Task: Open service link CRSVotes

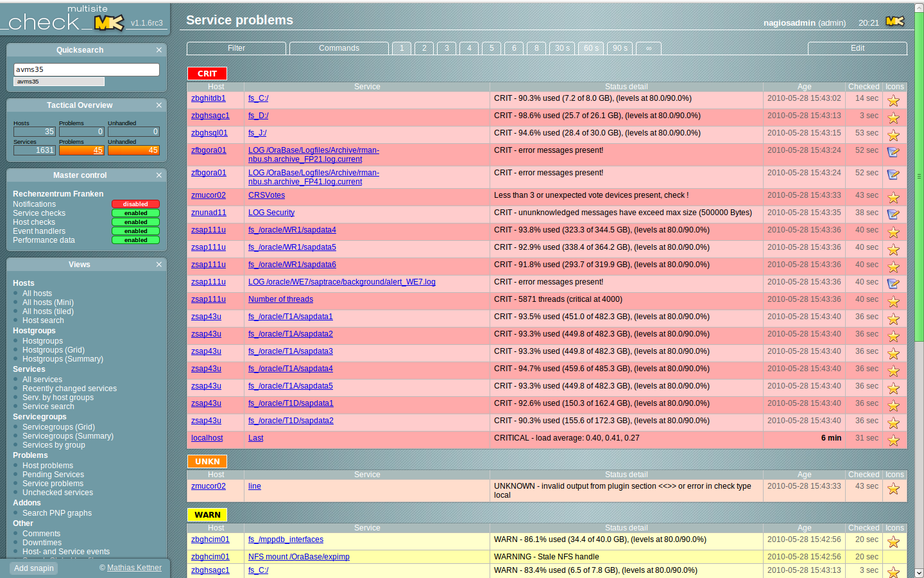Action: click(x=266, y=195)
